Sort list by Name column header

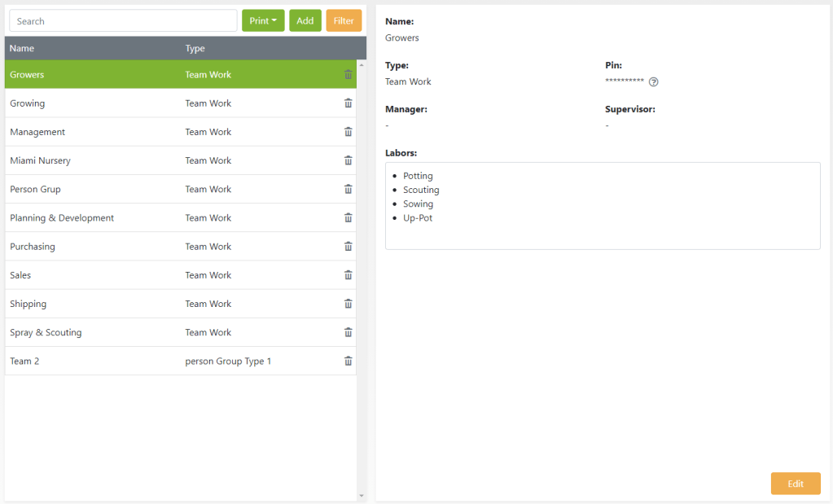(22, 49)
